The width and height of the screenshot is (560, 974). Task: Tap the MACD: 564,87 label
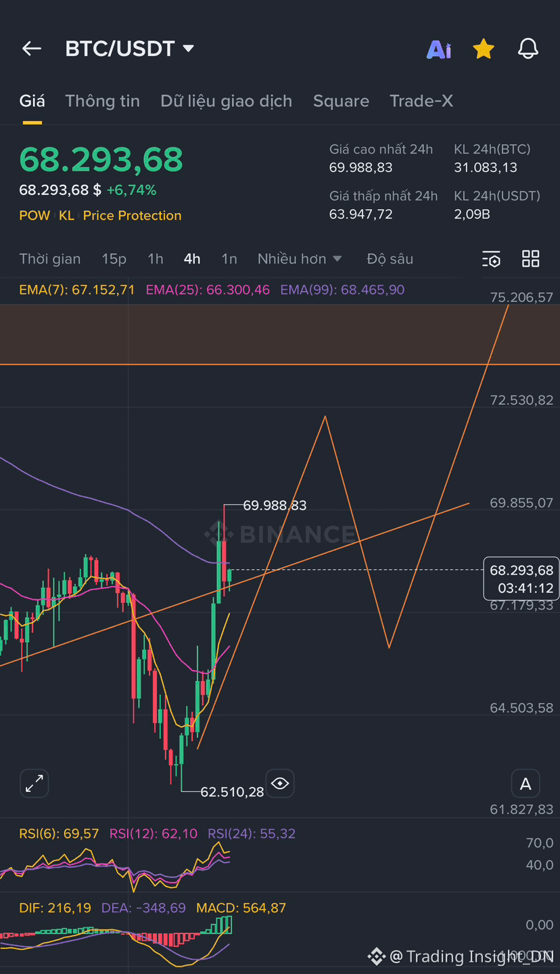click(x=241, y=908)
